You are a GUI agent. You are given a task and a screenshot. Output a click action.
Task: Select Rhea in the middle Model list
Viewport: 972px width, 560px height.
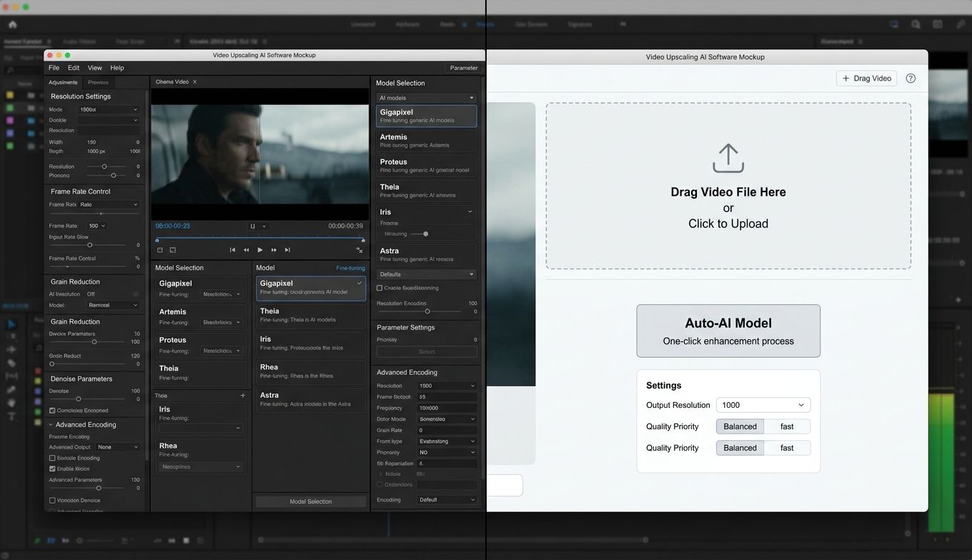pyautogui.click(x=311, y=371)
